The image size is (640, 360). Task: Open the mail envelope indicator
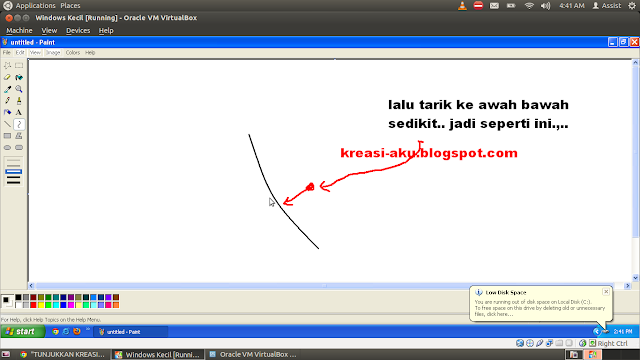[494, 6]
